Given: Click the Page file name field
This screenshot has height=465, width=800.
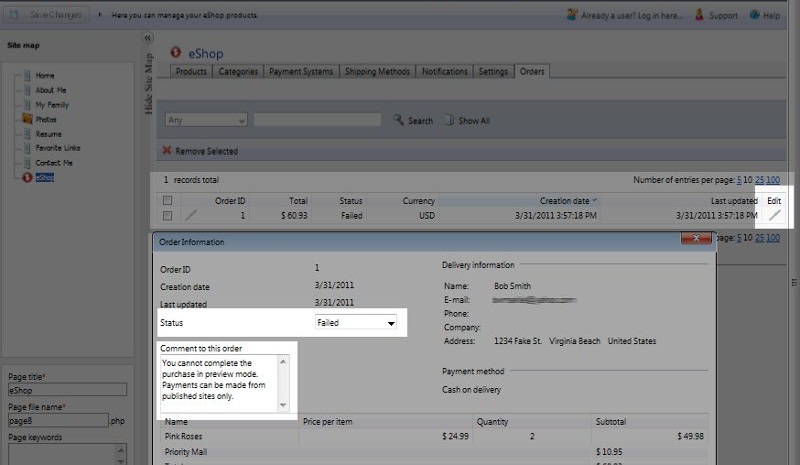Looking at the screenshot, I should tap(58, 421).
